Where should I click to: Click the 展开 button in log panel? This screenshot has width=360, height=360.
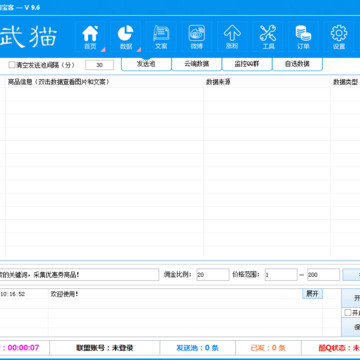point(312,294)
